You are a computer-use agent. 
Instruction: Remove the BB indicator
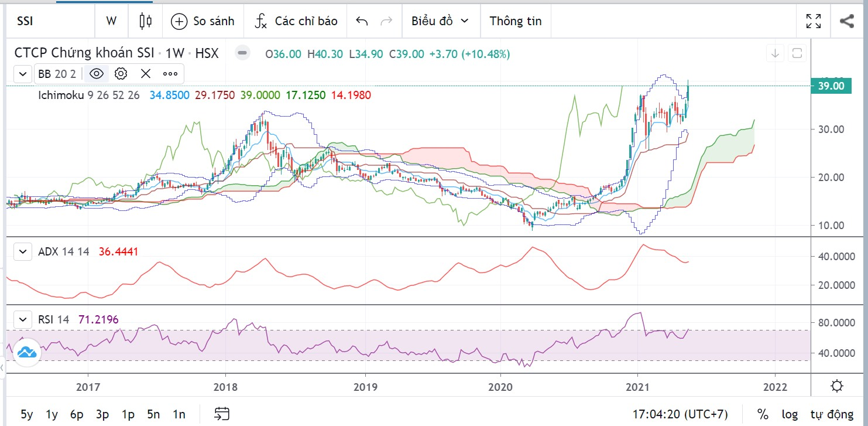[x=146, y=74]
